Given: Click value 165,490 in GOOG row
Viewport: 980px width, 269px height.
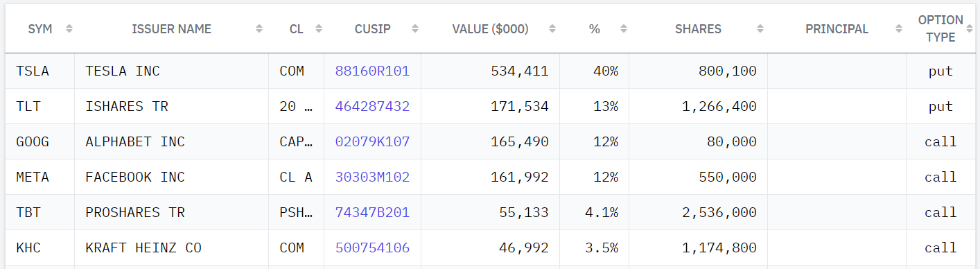Looking at the screenshot, I should pyautogui.click(x=519, y=141).
